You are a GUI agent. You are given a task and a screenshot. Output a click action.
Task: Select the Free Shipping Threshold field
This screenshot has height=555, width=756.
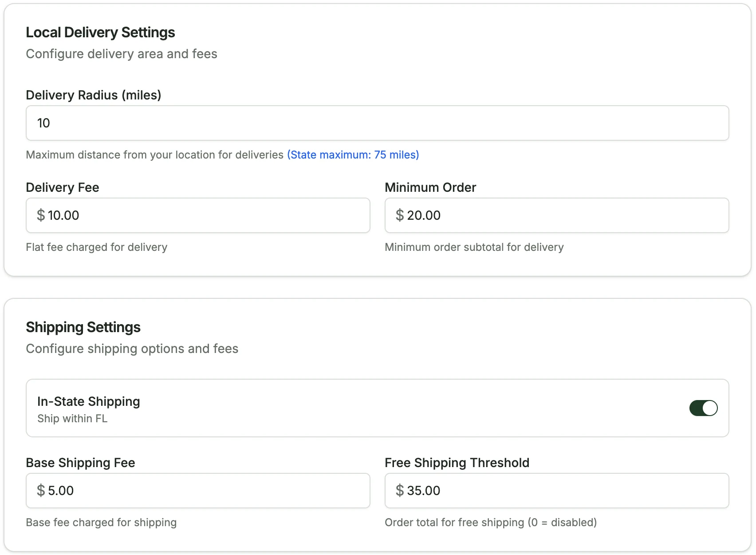pyautogui.click(x=557, y=491)
